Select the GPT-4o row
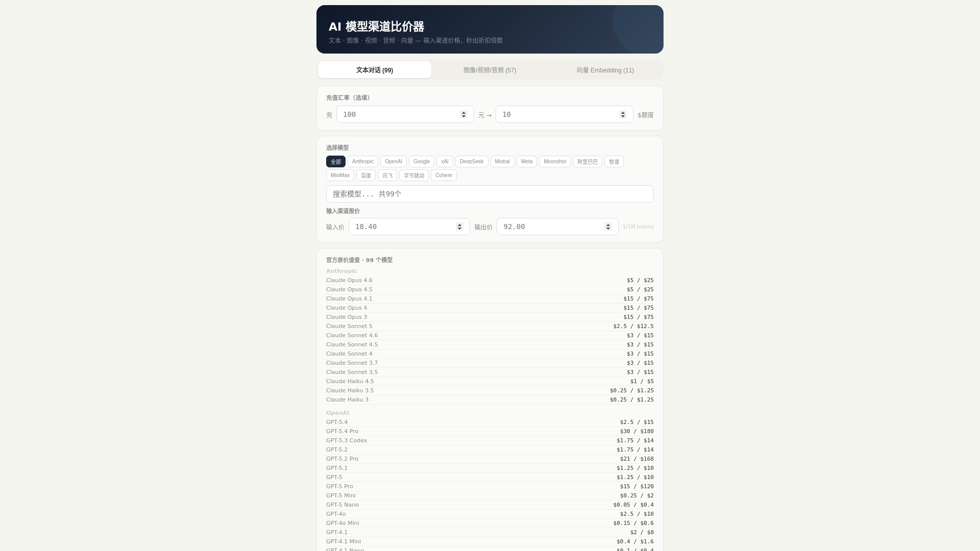This screenshot has width=980, height=551. point(490,514)
